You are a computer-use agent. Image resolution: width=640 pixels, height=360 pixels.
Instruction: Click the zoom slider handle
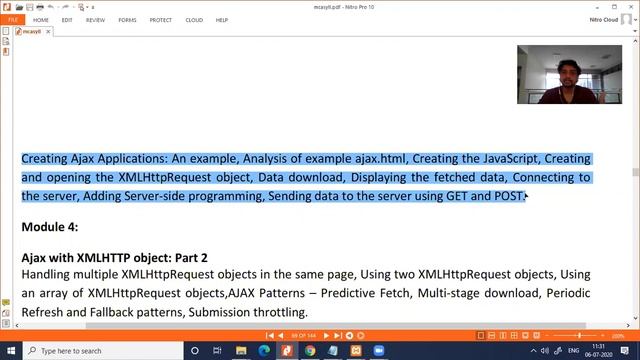[x=579, y=336]
